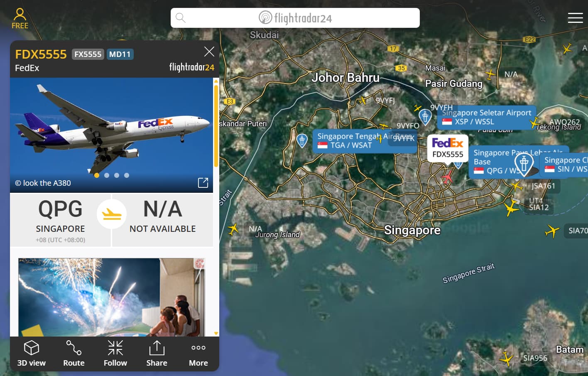The height and width of the screenshot is (376, 588).
Task: Follow flight FDX5555
Action: pyautogui.click(x=115, y=354)
